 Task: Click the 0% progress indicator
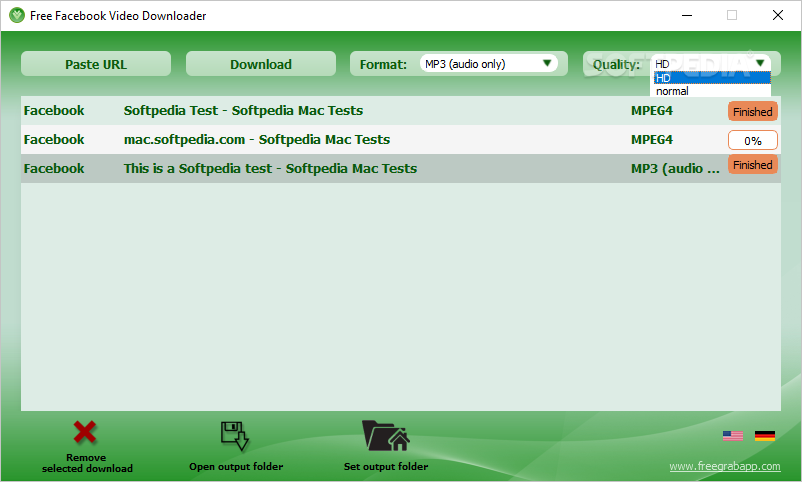point(752,140)
